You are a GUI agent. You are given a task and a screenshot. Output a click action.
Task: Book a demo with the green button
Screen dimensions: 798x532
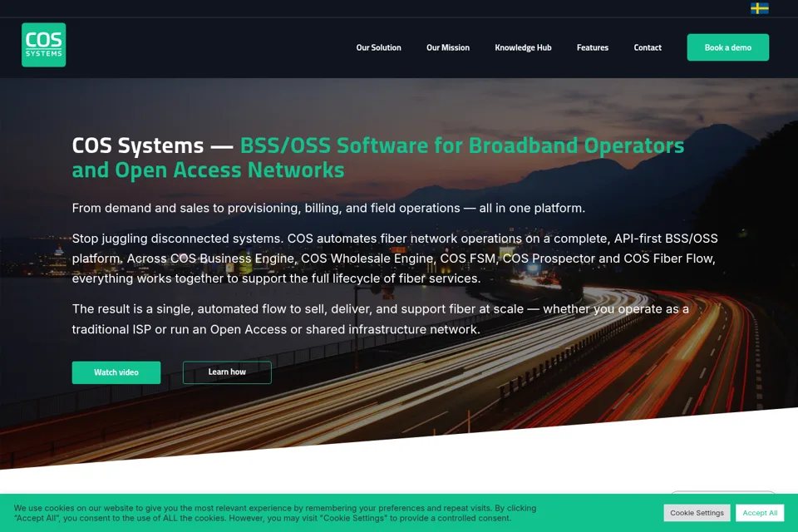point(728,47)
